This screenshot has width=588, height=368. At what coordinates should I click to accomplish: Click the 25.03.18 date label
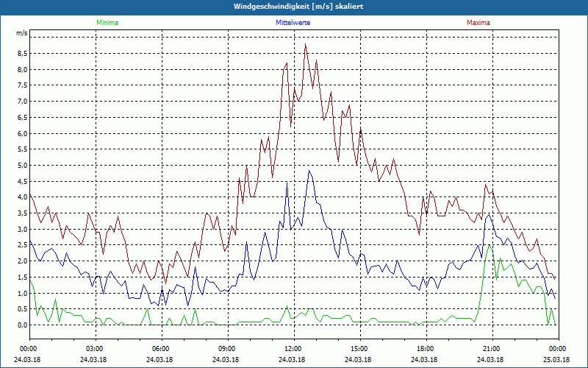point(556,359)
